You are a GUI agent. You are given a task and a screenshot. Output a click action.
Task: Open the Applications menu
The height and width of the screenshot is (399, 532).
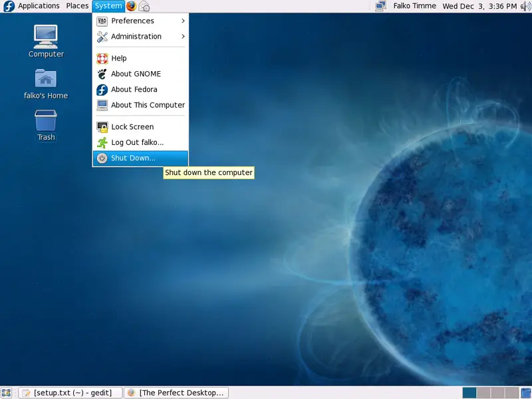coord(39,6)
